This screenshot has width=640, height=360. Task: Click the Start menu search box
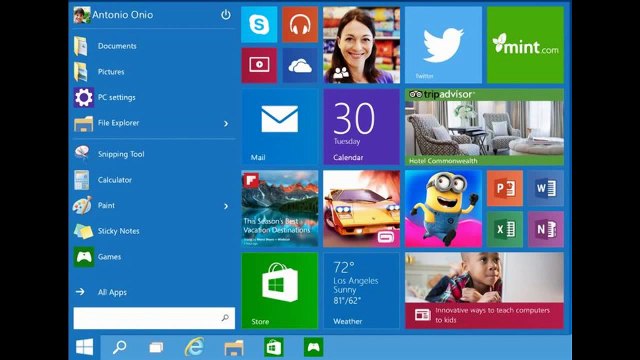154,318
